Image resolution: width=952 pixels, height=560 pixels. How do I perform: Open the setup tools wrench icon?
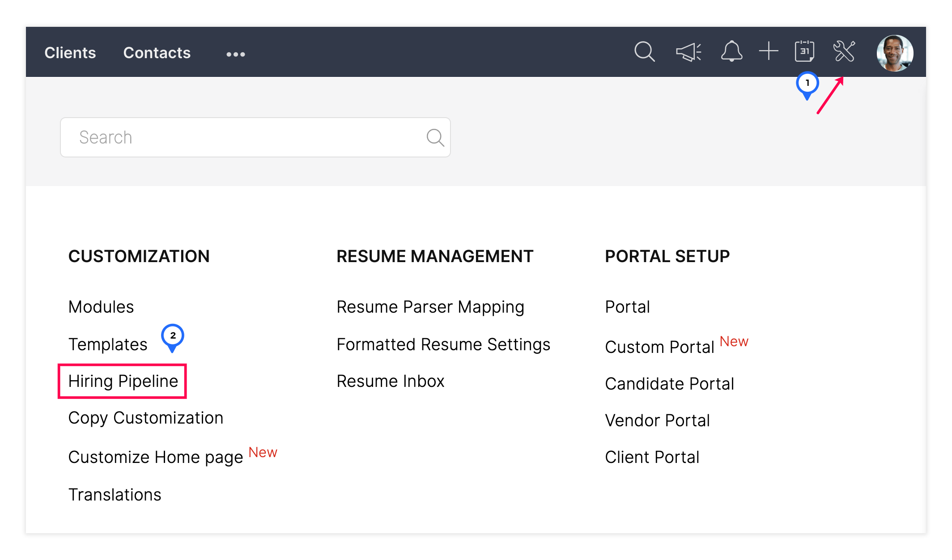[844, 51]
